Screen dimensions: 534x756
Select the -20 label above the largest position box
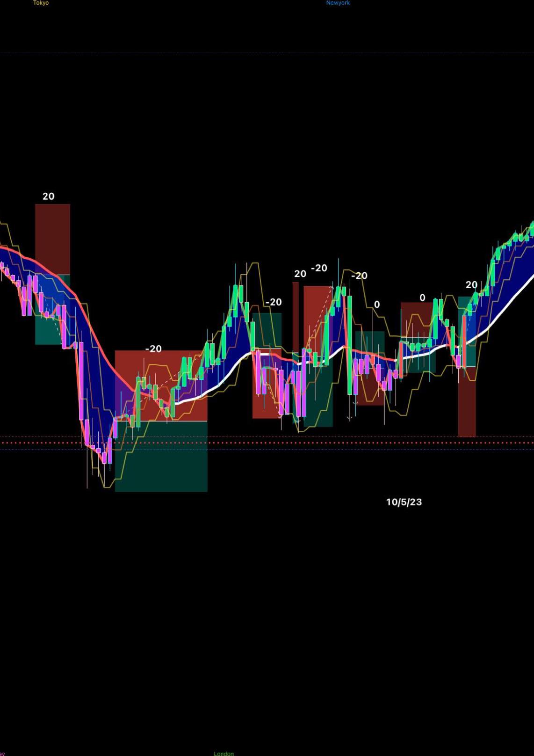pyautogui.click(x=153, y=349)
